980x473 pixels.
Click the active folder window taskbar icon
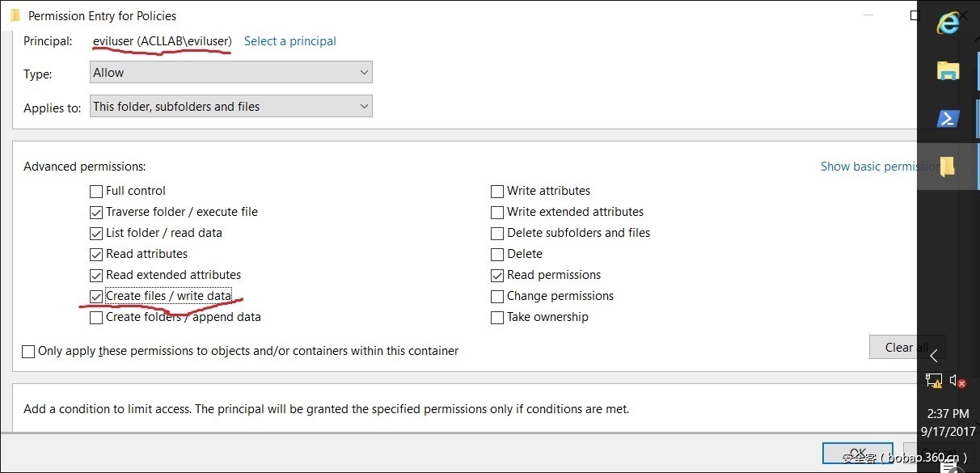(948, 167)
